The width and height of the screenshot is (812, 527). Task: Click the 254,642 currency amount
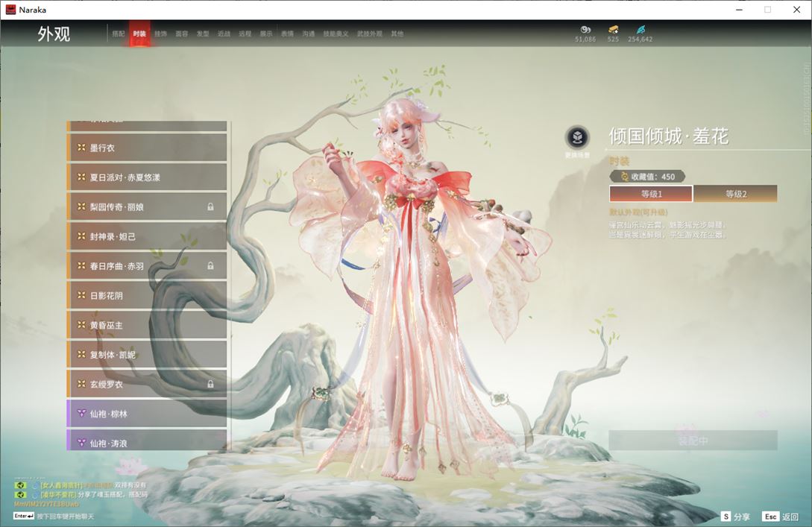pos(640,40)
